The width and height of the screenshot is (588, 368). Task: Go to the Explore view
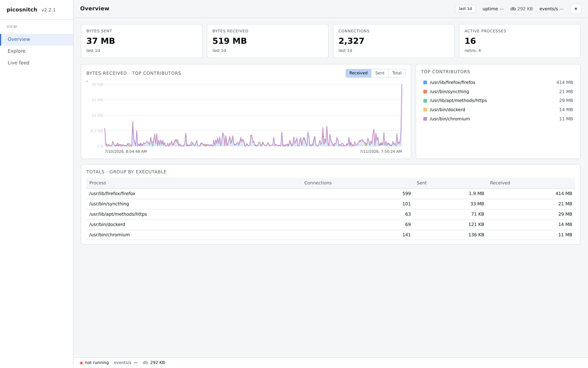pyautogui.click(x=37, y=51)
